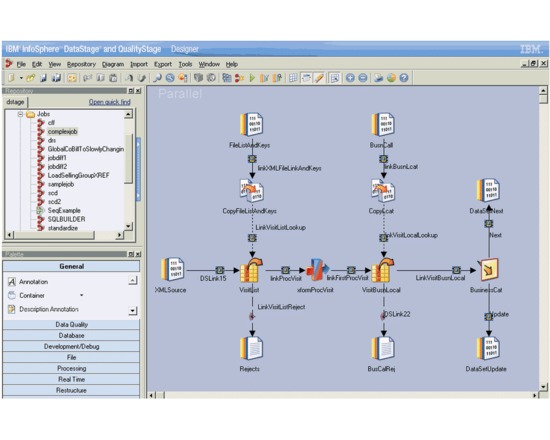This screenshot has height=440, width=550.
Task: Click the Open quick find link
Action: coord(109,102)
